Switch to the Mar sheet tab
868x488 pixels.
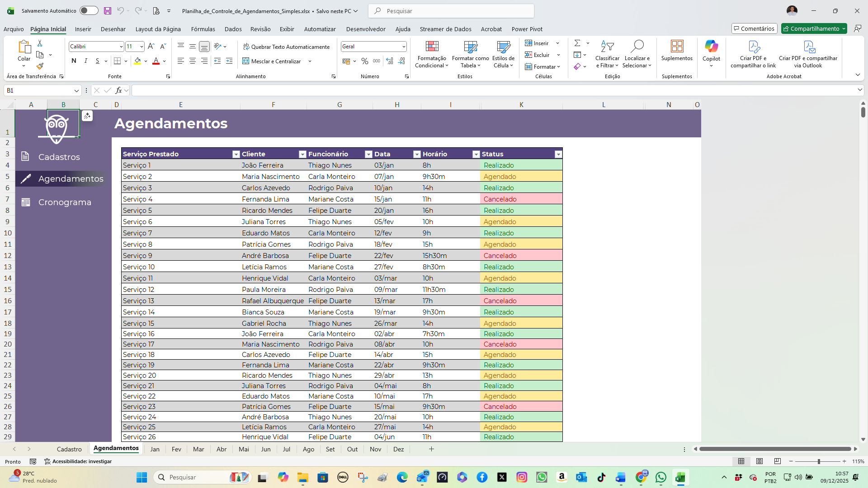198,449
